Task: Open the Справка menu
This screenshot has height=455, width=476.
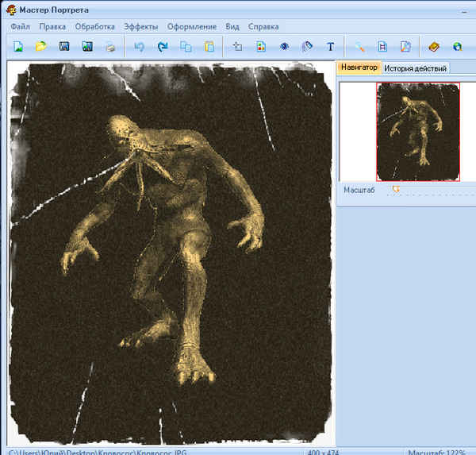Action: point(263,26)
